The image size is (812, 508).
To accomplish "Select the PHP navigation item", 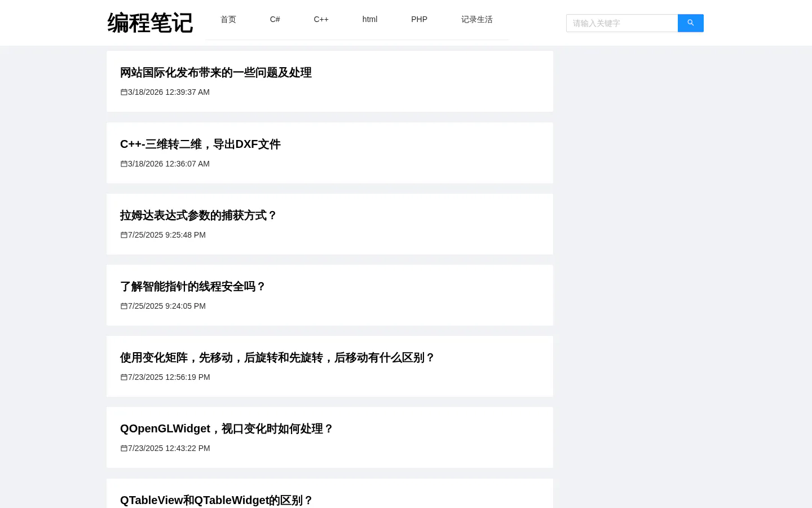I will (x=420, y=19).
